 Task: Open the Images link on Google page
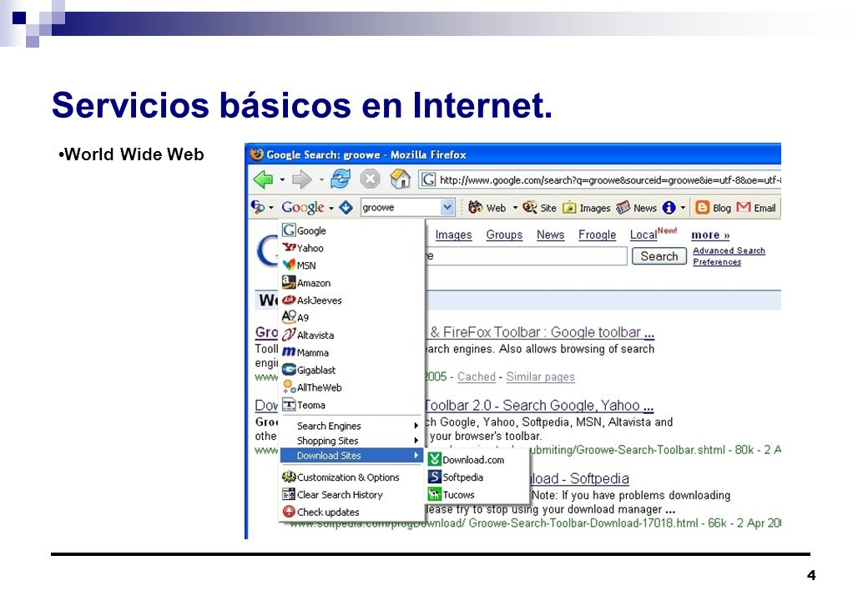[453, 235]
